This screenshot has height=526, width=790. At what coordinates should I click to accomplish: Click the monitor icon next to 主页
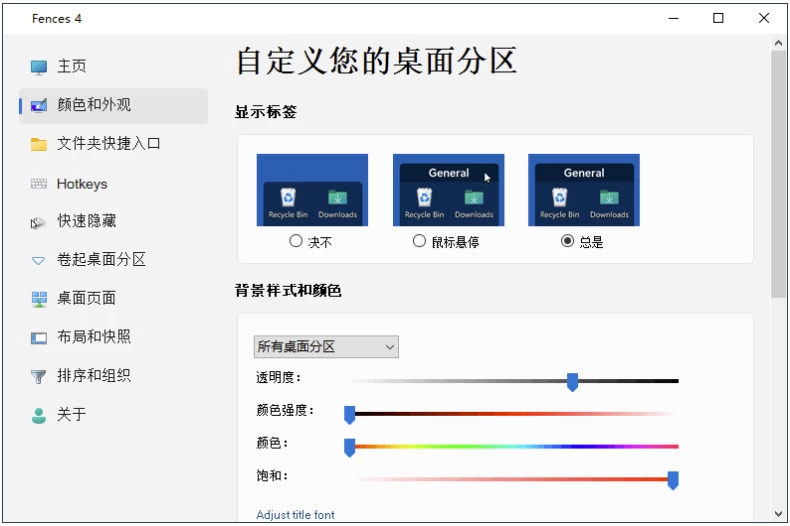tap(39, 67)
